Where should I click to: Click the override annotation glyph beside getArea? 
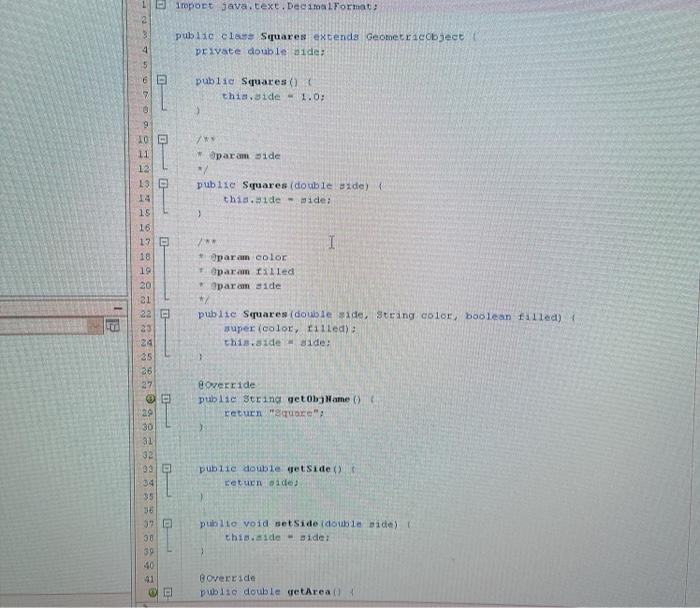click(152, 592)
